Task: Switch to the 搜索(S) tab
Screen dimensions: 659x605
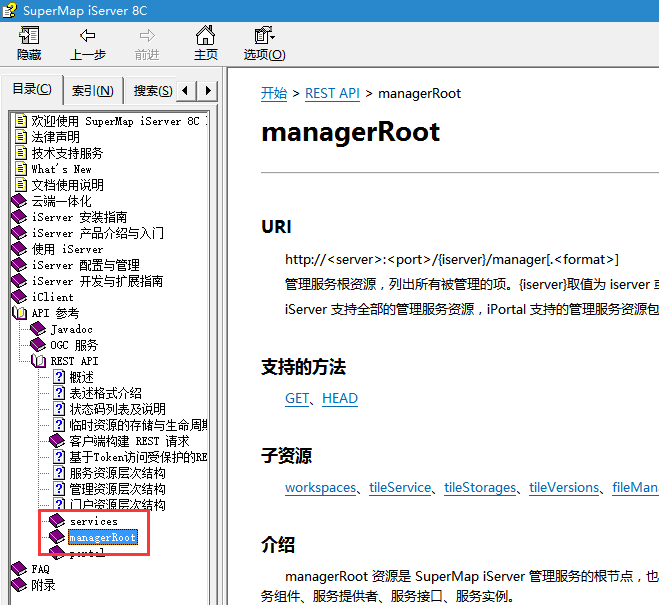Action: [153, 90]
